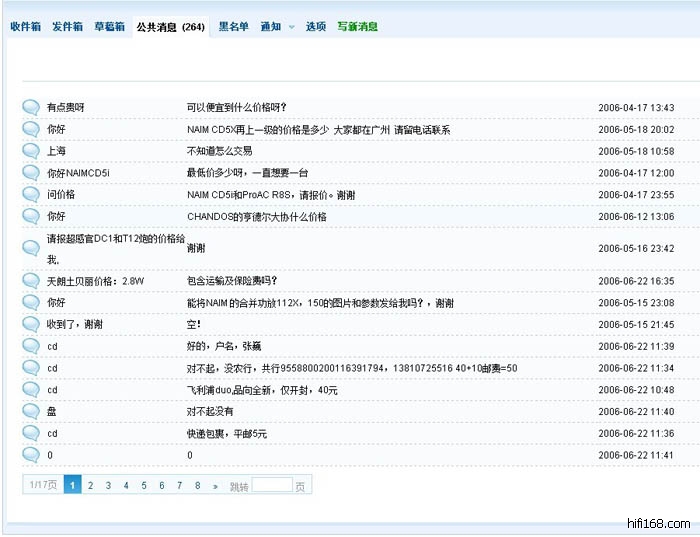This screenshot has height=537, width=700.
Task: Click the bubble icon of the 请报超感官DC1 message
Action: 31,248
